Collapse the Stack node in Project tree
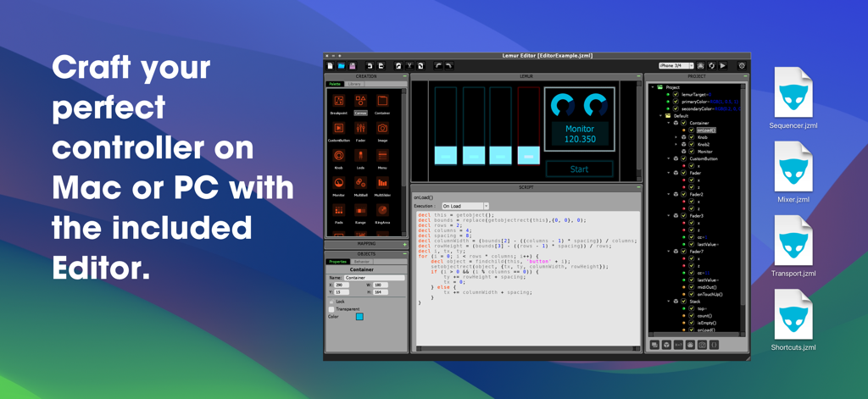This screenshot has height=399, width=868. (x=668, y=302)
